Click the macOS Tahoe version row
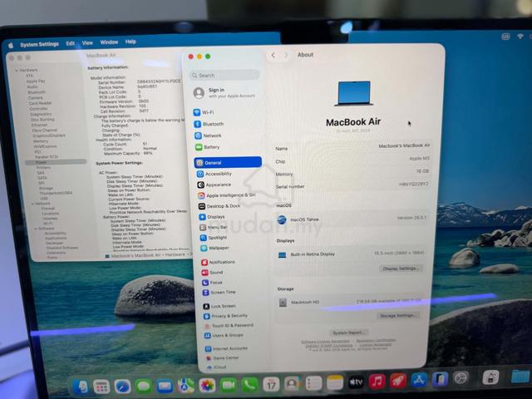Screen dimensions: 532x399 352,219
